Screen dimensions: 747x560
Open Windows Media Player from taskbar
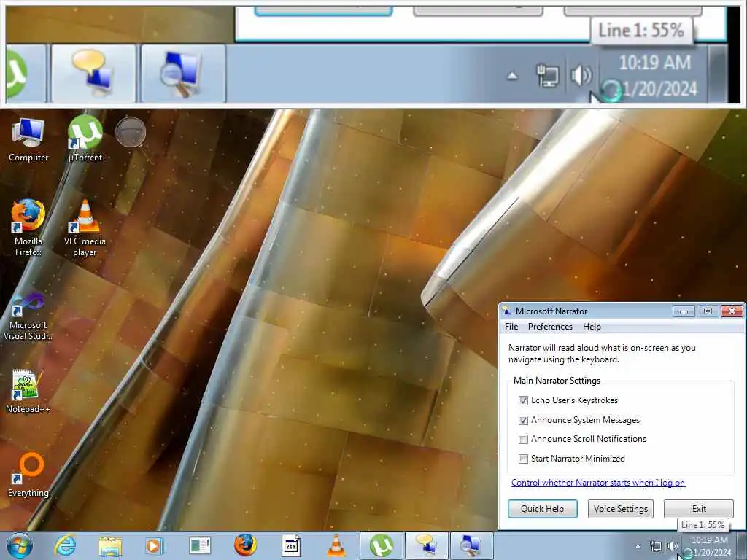pyautogui.click(x=154, y=545)
